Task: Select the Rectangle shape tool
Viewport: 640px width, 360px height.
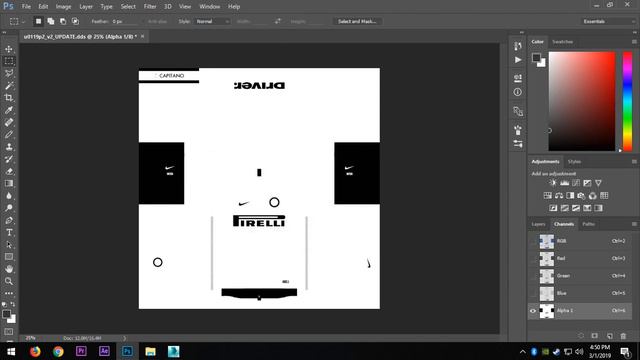Action: coord(9,257)
